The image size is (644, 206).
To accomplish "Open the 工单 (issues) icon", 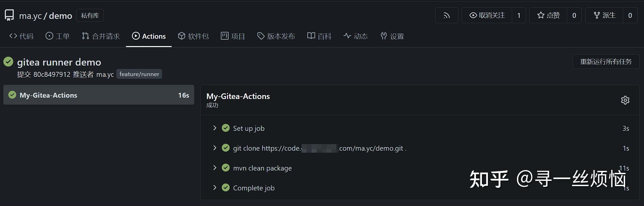I will click(x=49, y=36).
